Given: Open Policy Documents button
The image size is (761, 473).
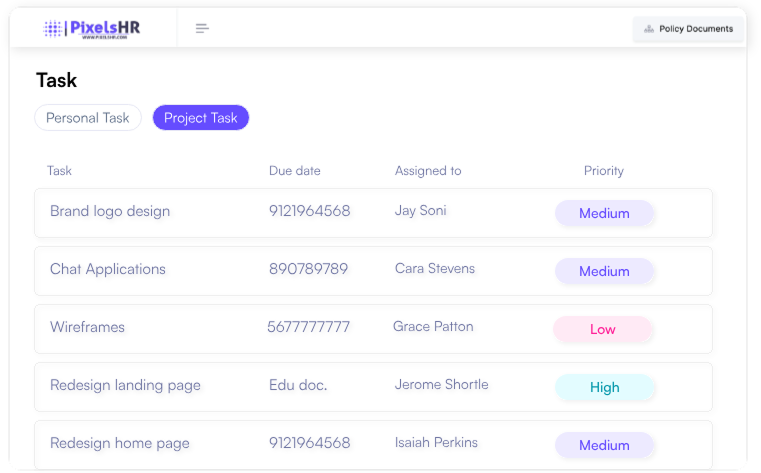Looking at the screenshot, I should point(688,29).
